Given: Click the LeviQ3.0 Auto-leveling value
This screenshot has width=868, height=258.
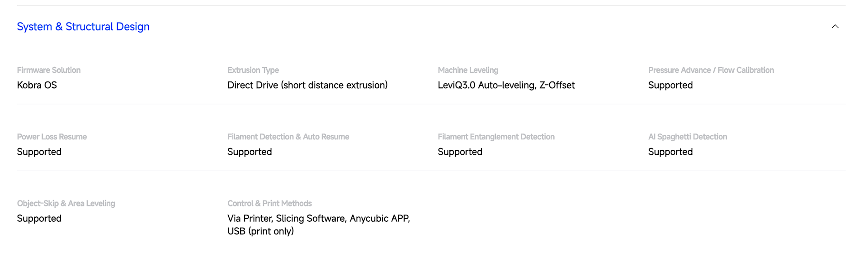Looking at the screenshot, I should tap(506, 85).
